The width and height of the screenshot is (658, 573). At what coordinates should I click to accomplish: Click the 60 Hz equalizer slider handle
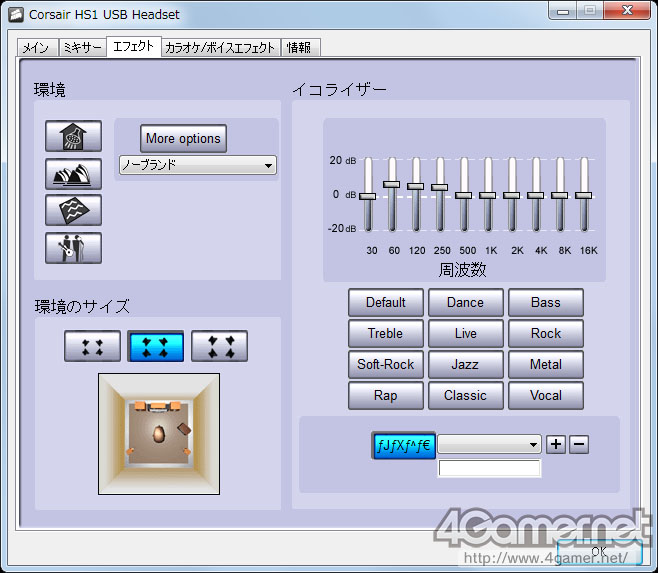(392, 184)
